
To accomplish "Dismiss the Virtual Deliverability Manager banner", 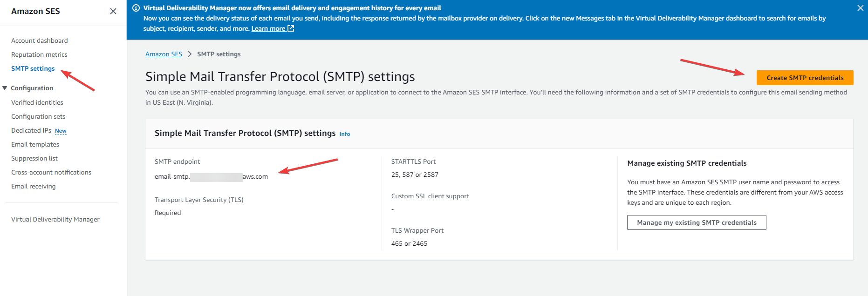I will point(860,8).
